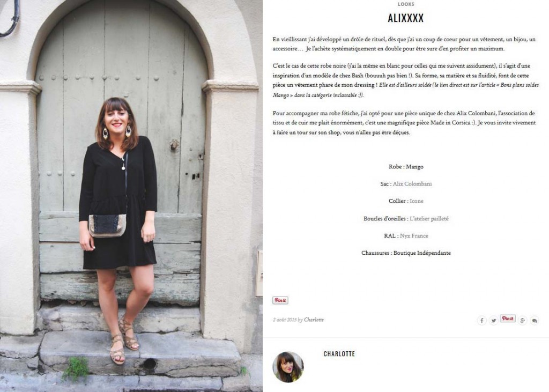
Task: Click the Robe : Mango line
Action: (x=406, y=167)
